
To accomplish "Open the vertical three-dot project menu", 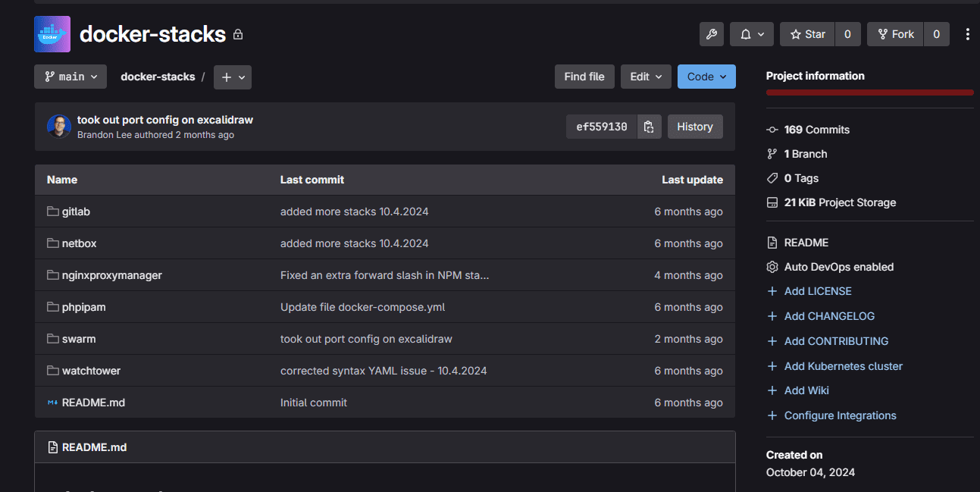I will (967, 34).
